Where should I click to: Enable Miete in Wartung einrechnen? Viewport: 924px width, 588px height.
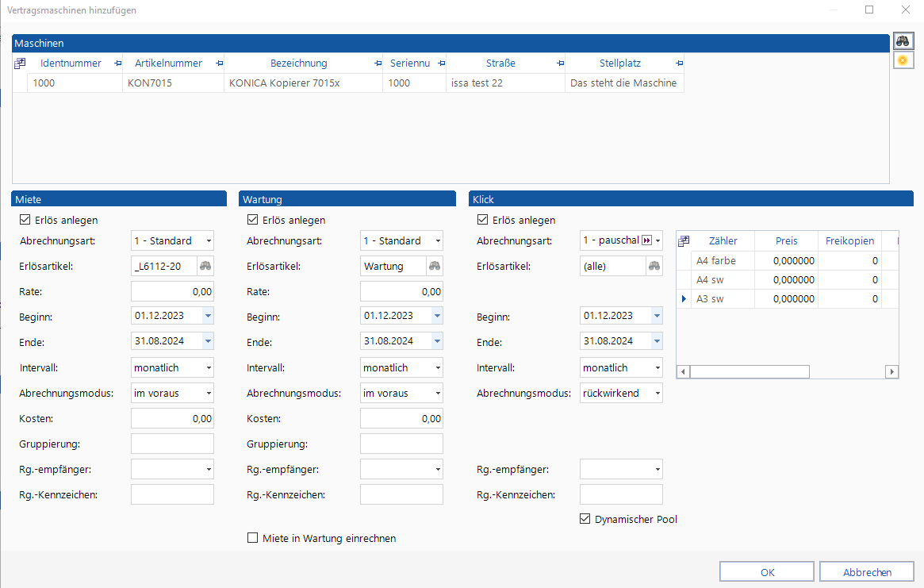point(252,538)
